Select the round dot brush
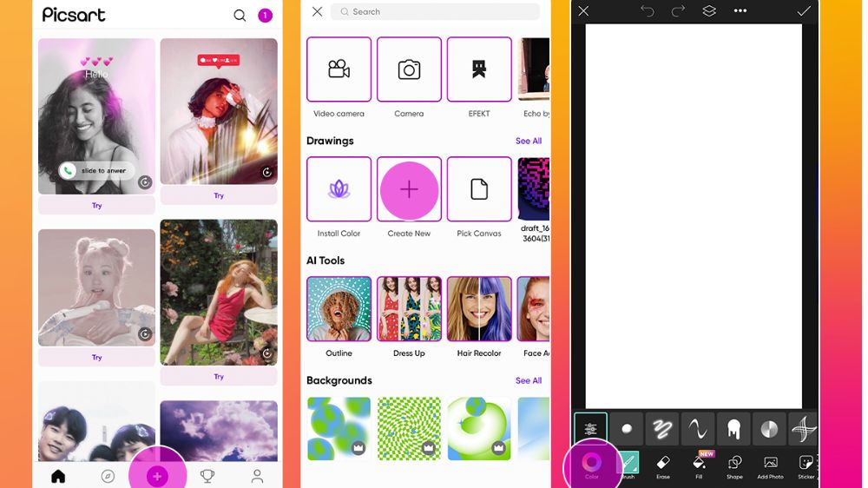Viewport: 868px width, 488px height. [x=627, y=429]
